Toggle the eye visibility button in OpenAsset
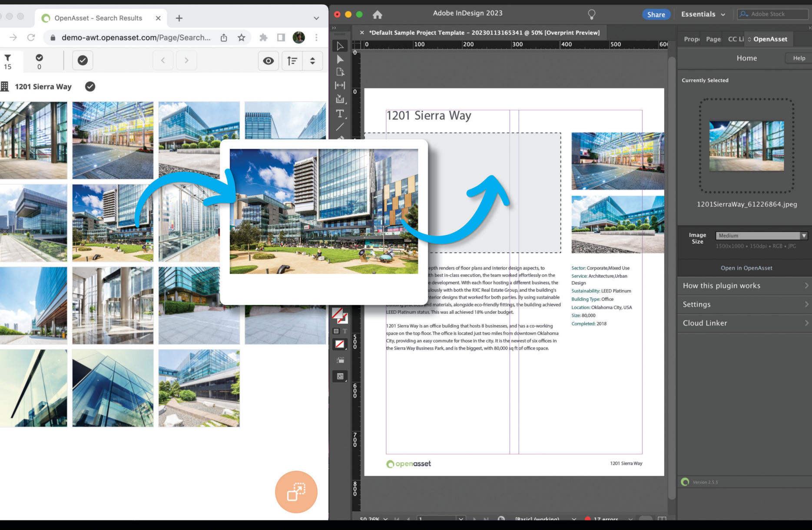 (x=268, y=61)
